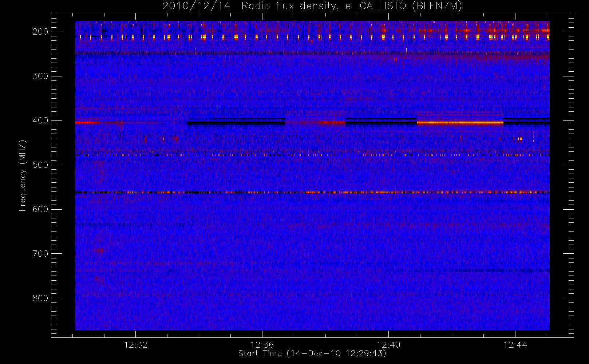This screenshot has width=589, height=364.
Task: Click the red burst at the left end of the 400 MHz band
Action: click(x=87, y=123)
